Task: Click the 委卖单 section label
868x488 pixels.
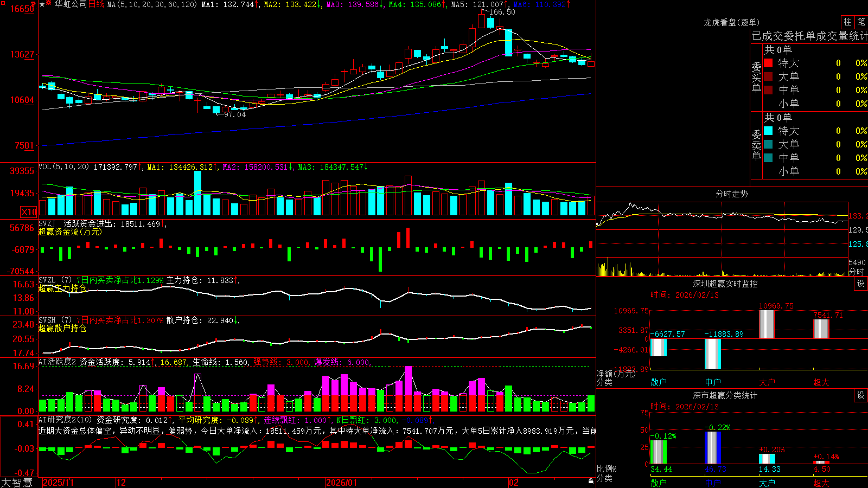Action: [x=756, y=145]
